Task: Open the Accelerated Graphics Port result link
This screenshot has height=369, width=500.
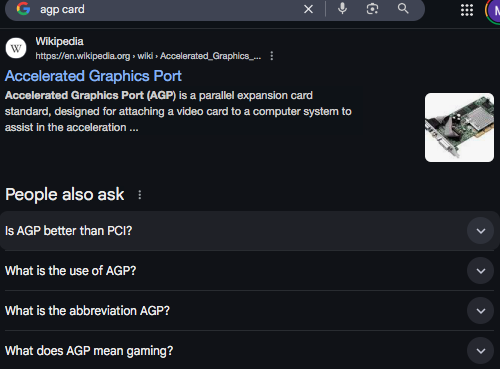Action: point(93,76)
